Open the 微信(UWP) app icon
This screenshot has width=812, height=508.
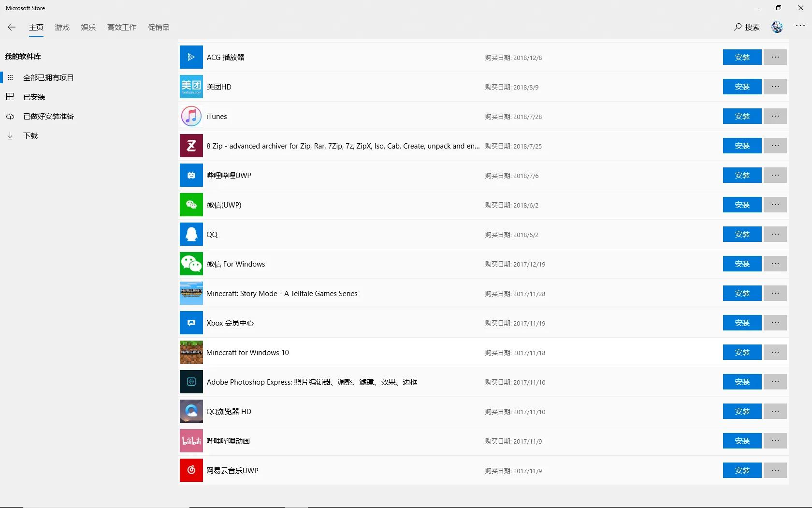pos(191,205)
